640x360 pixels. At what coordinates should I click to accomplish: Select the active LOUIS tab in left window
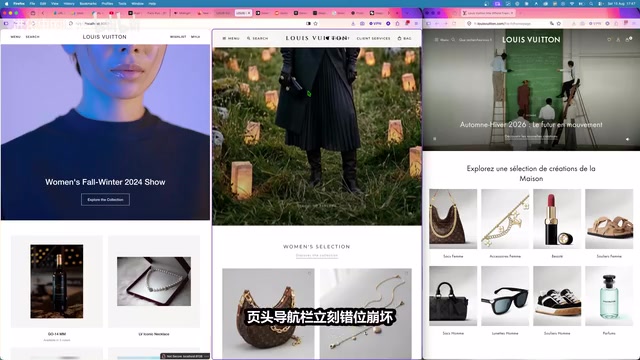(x=243, y=13)
